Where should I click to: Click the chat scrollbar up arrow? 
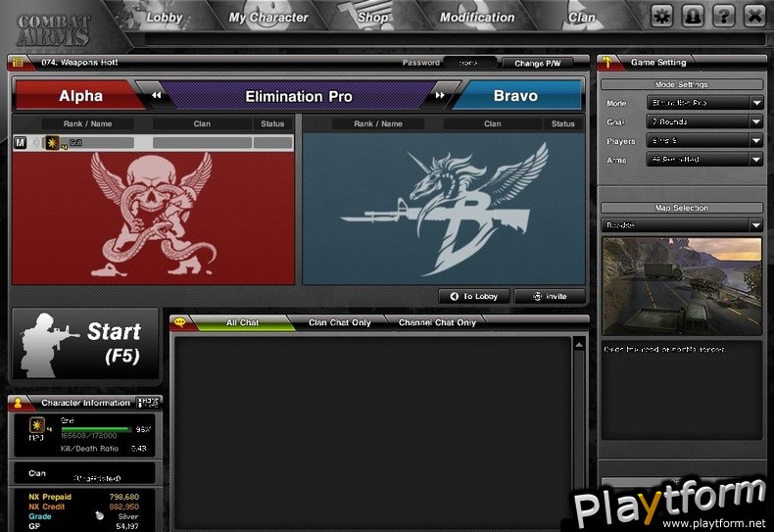[x=579, y=345]
